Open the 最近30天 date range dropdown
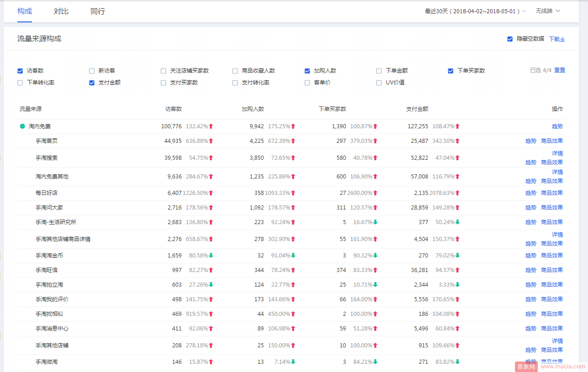Screen dimensions: 588x372 [475, 11]
